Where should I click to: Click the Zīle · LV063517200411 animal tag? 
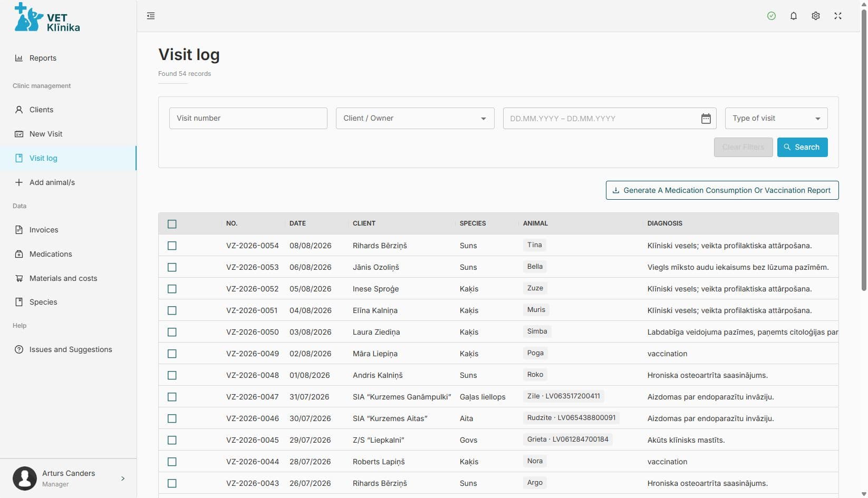click(x=563, y=396)
